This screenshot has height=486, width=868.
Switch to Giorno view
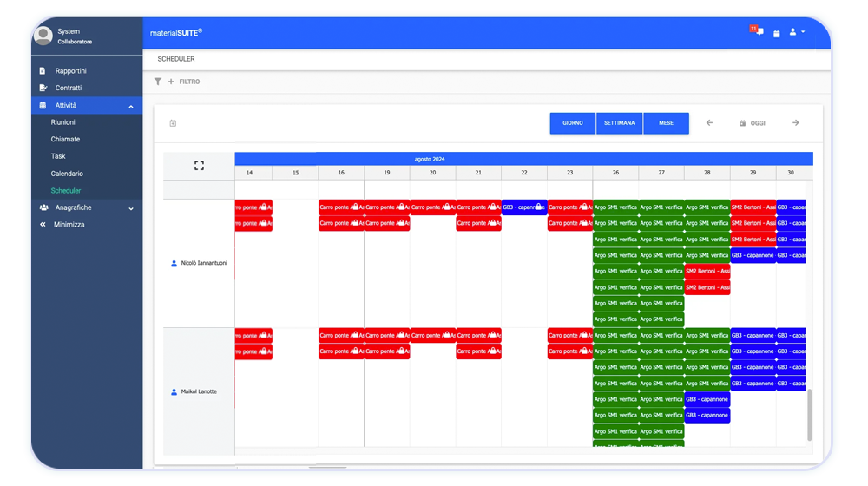click(573, 123)
